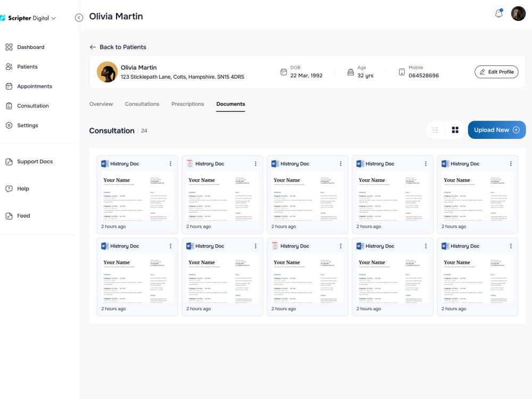Open options menu of first top-row document
Viewport: 532px width, 399px height.
(x=171, y=164)
